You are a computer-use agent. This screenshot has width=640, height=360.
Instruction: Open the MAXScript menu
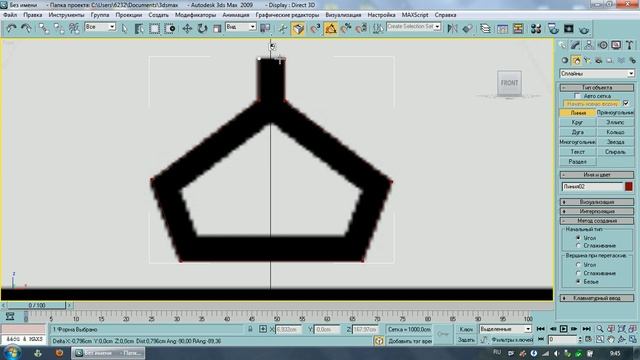[x=415, y=15]
